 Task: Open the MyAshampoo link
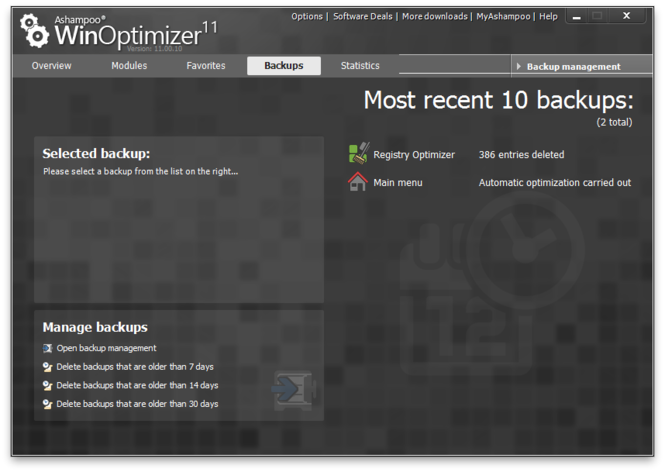point(503,17)
